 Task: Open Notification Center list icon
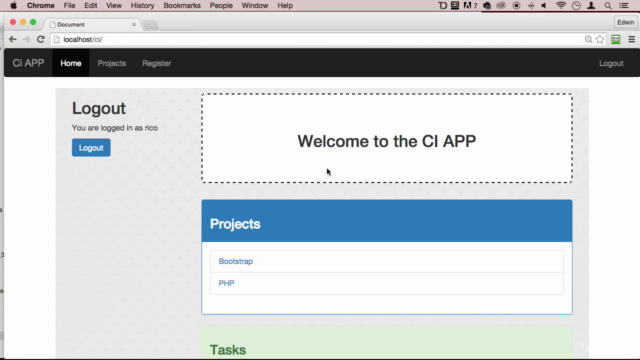click(624, 6)
